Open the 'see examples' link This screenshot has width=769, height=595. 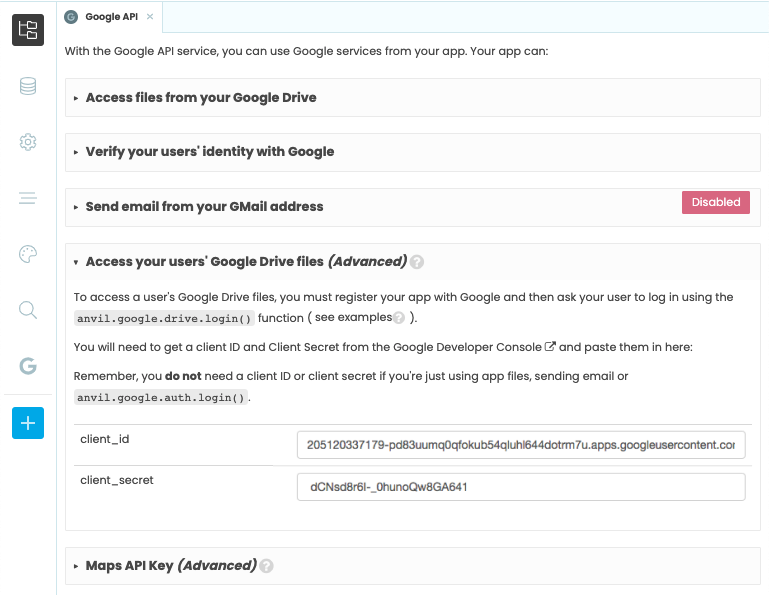pyautogui.click(x=353, y=317)
